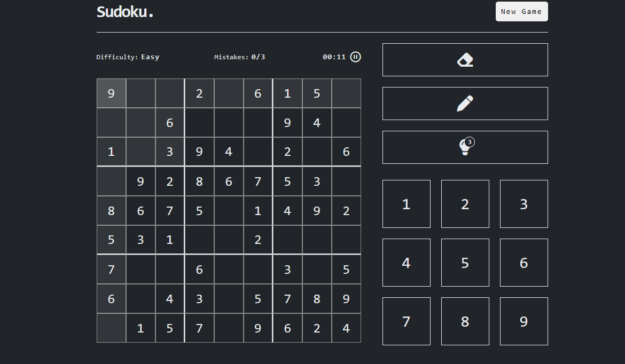This screenshot has height=364, width=625.
Task: Select number 9 on the keypad
Action: coord(524,321)
